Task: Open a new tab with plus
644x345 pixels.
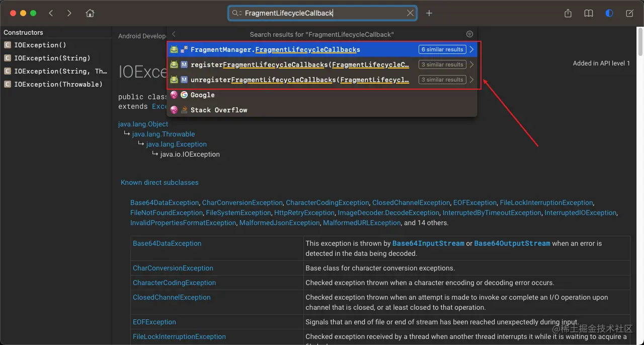Action: [x=429, y=13]
